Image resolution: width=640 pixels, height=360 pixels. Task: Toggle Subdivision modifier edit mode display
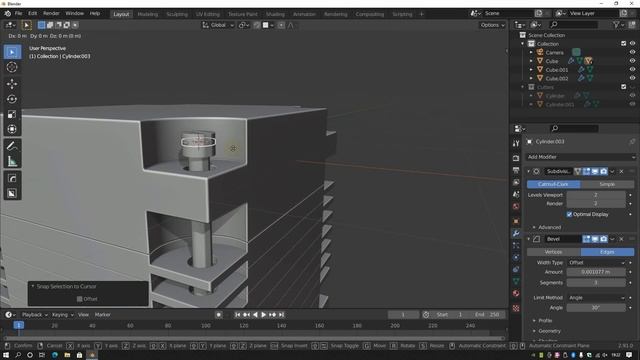pos(587,171)
